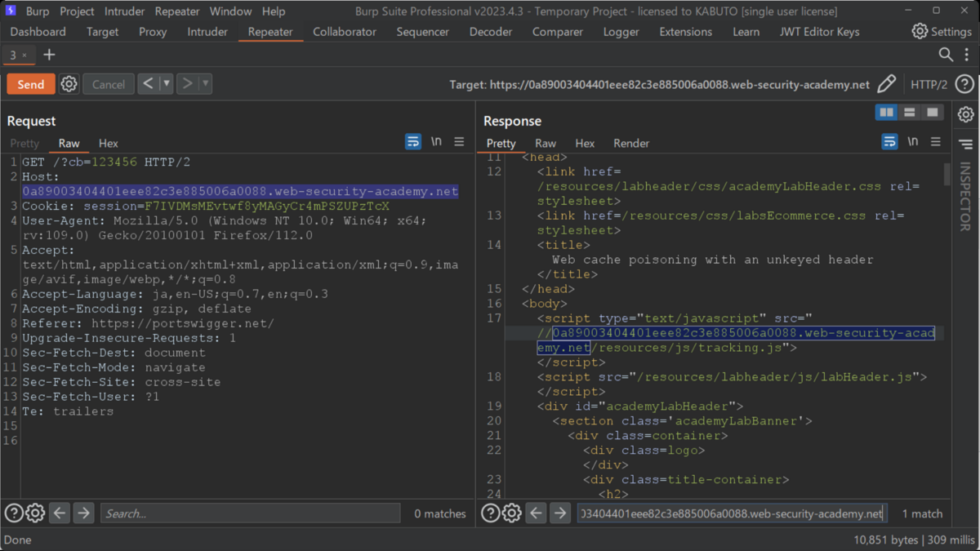980x551 pixels.
Task: Click the highlighted Host header value
Action: pyautogui.click(x=240, y=192)
